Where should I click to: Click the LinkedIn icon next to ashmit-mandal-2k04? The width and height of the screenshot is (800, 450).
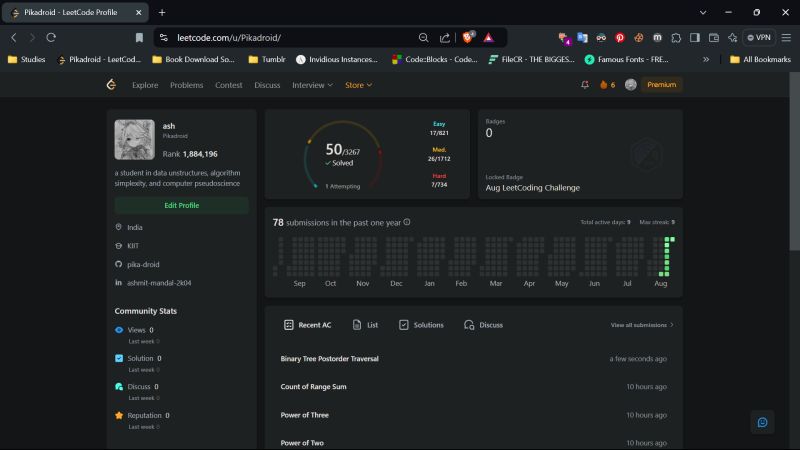(118, 282)
